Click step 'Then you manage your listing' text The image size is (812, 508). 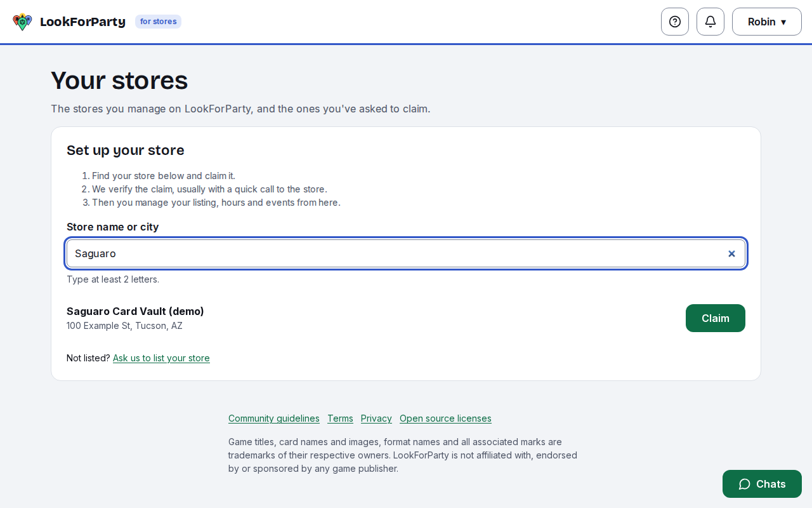(x=216, y=203)
